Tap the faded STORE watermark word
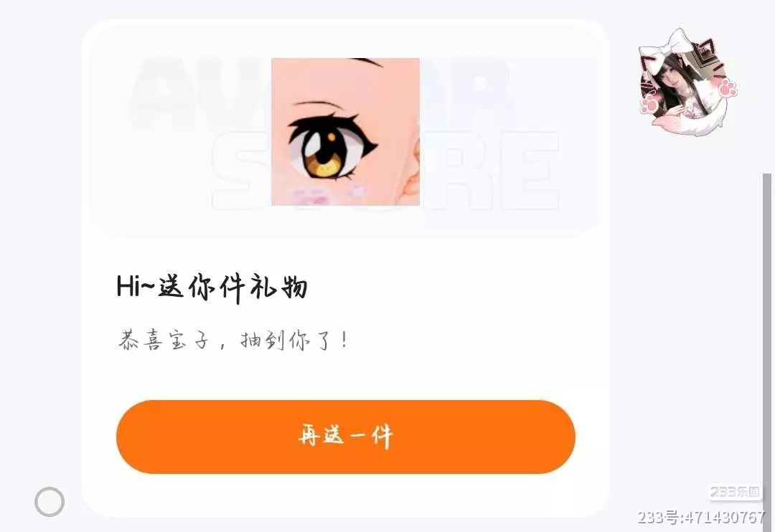 tap(385, 171)
